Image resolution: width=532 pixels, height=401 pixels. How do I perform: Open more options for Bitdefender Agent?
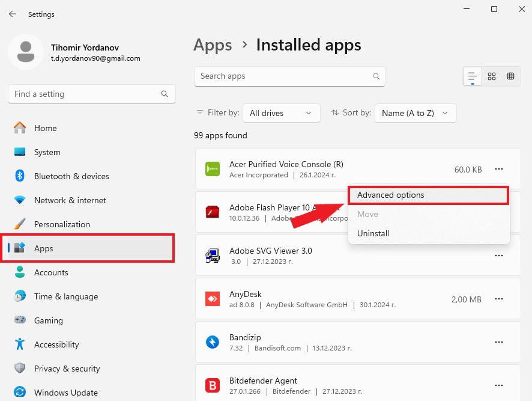pos(499,385)
